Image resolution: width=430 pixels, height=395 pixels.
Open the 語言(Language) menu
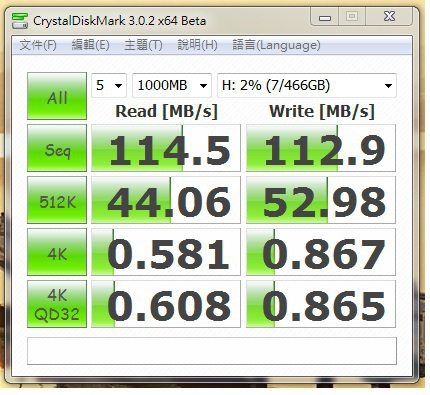(276, 45)
